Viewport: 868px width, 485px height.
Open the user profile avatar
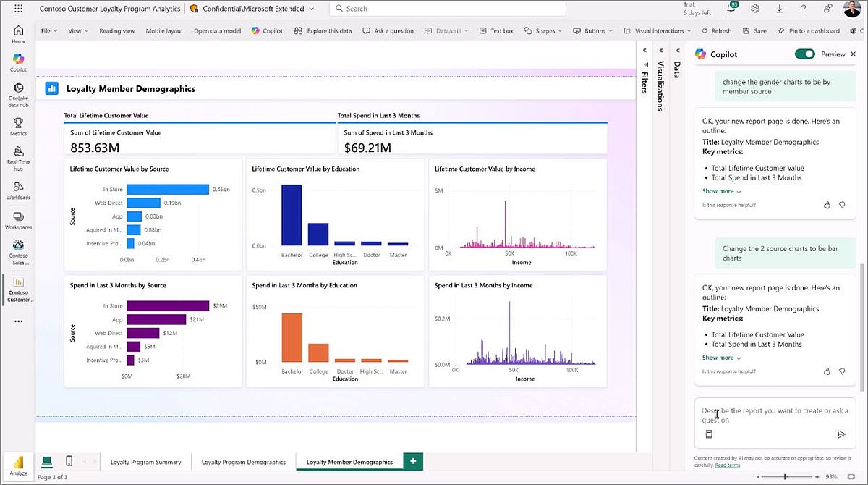851,9
